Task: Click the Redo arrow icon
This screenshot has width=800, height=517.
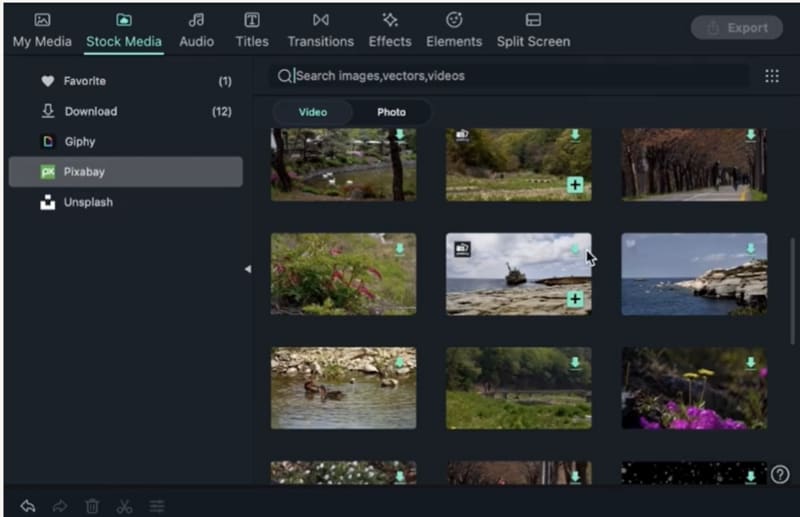Action: point(60,506)
